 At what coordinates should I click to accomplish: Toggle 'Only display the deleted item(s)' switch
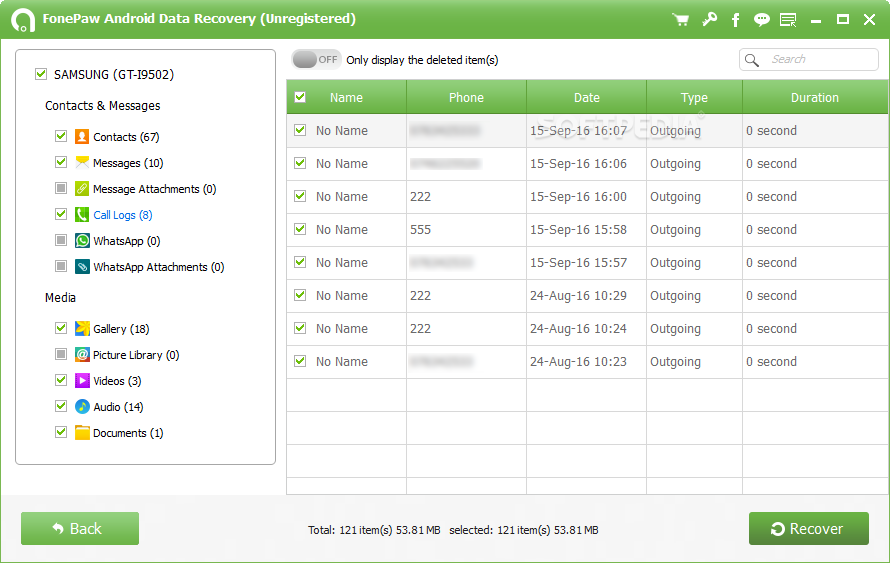(316, 60)
